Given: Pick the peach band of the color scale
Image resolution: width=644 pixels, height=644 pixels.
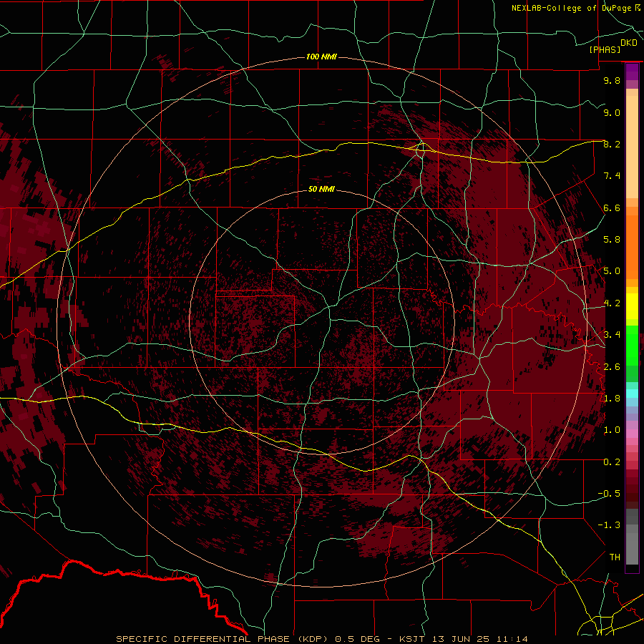Looking at the screenshot, I should [x=632, y=144].
